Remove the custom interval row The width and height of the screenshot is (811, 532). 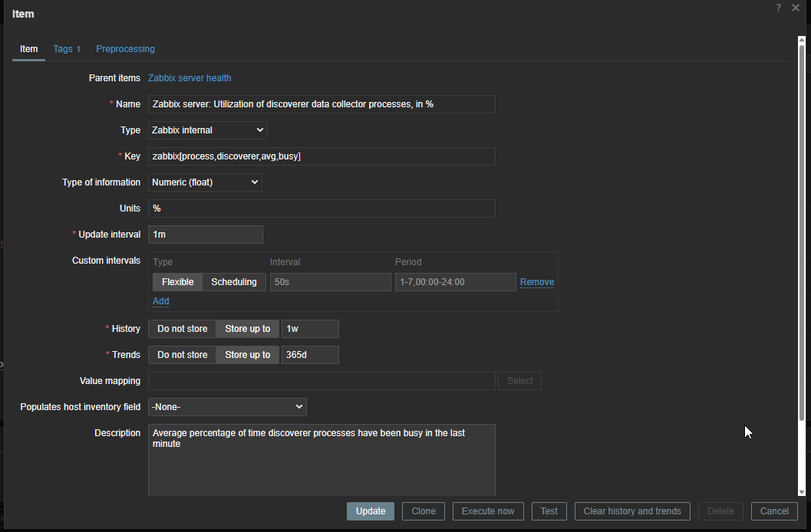(x=537, y=282)
